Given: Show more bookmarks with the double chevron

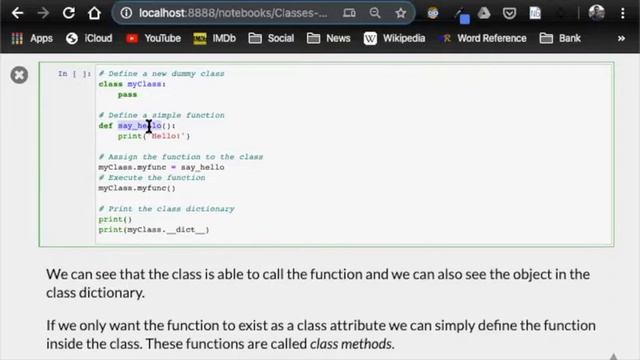Looking at the screenshot, I should pos(621,38).
